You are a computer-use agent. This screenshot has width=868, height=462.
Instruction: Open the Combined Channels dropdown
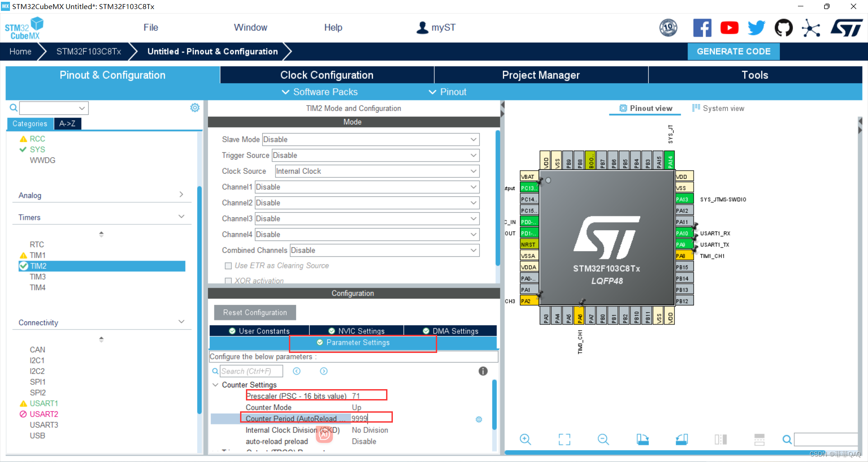[x=385, y=250]
